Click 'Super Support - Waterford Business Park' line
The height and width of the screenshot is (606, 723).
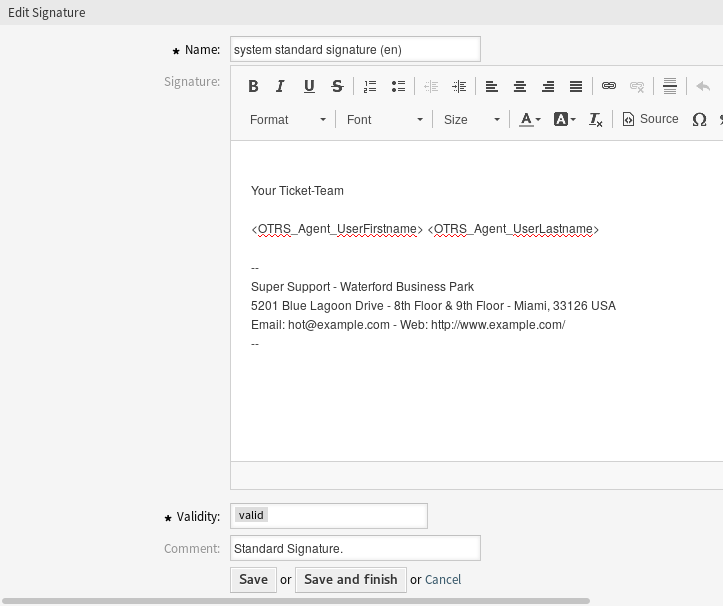(x=362, y=287)
